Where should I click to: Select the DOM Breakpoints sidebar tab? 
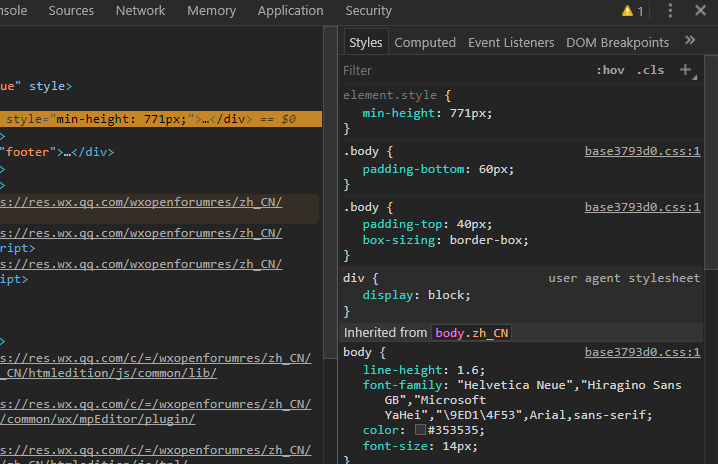click(617, 43)
